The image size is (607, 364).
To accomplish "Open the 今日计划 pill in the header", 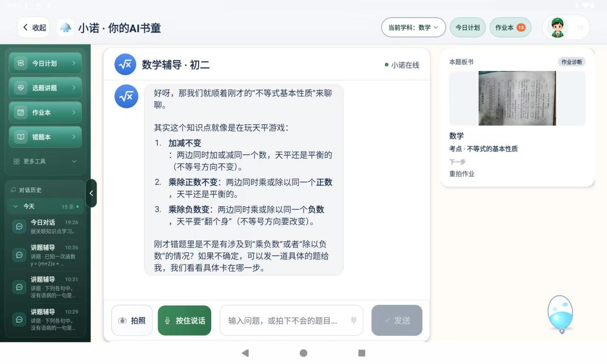I will tap(467, 27).
